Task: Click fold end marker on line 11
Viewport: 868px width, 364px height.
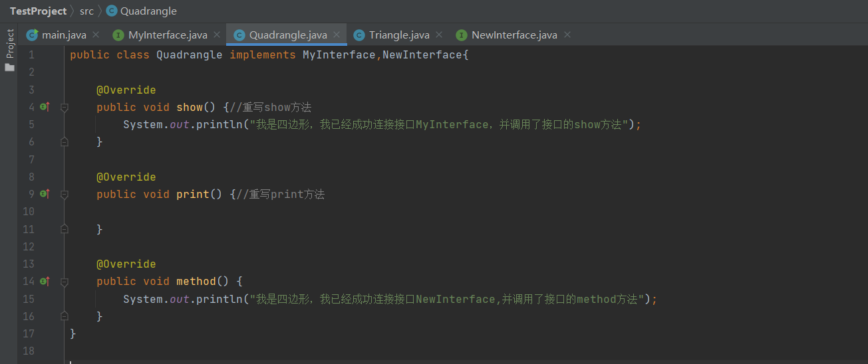Action: pyautogui.click(x=65, y=228)
